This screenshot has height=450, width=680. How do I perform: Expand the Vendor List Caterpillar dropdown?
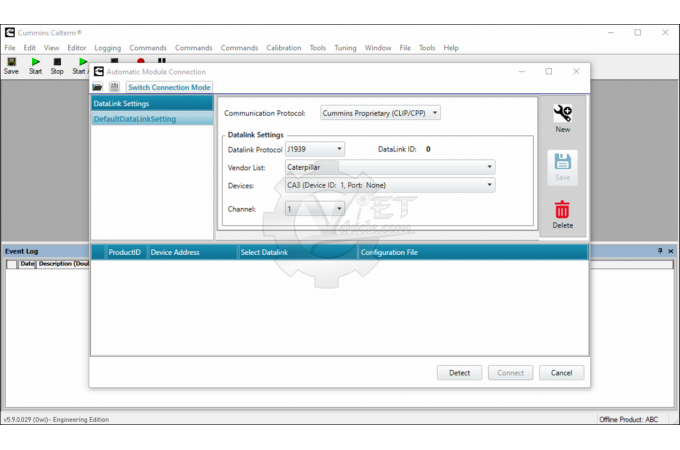[390, 167]
